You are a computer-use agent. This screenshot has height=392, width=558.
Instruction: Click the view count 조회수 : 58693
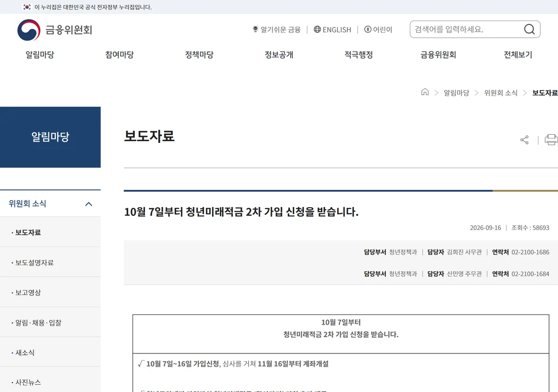[530, 228]
